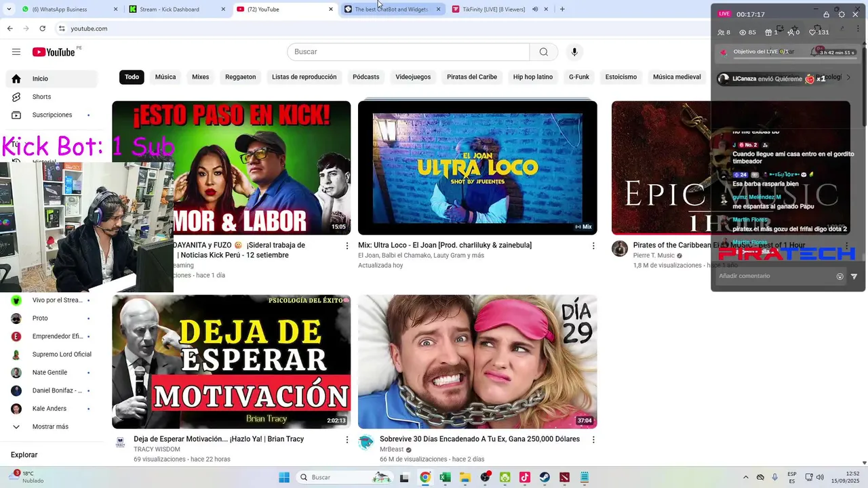
Task: Open TikTok live overlay settings gear
Action: click(842, 14)
